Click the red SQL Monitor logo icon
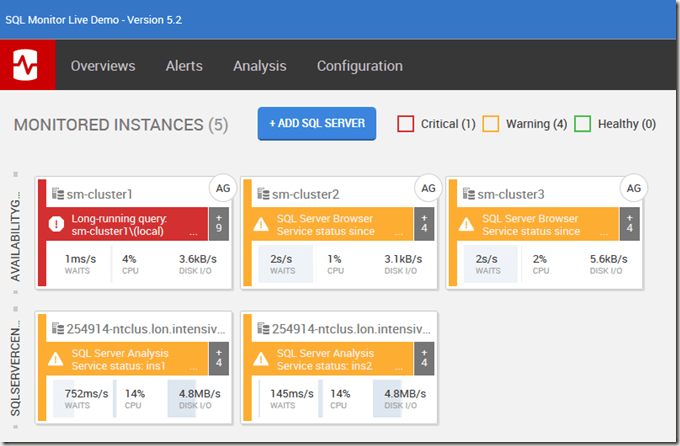This screenshot has height=446, width=680. (x=27, y=65)
